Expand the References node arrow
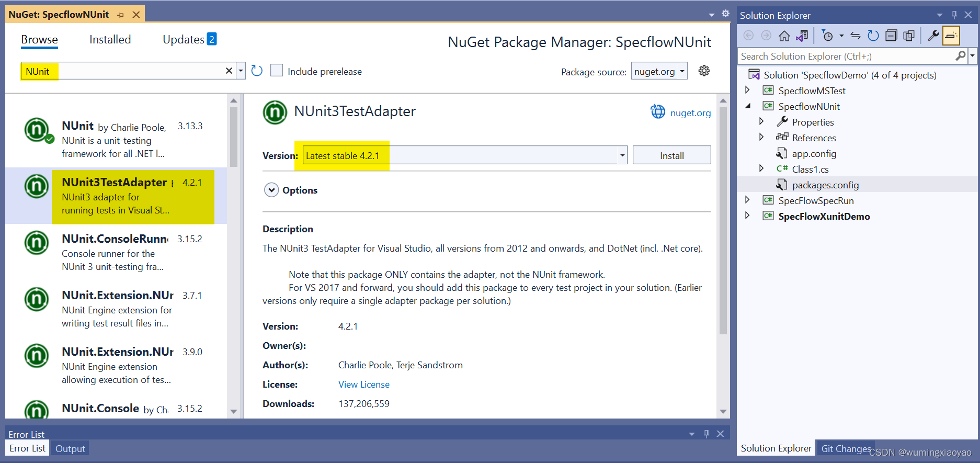Screen dimensions: 980x463 (761, 137)
